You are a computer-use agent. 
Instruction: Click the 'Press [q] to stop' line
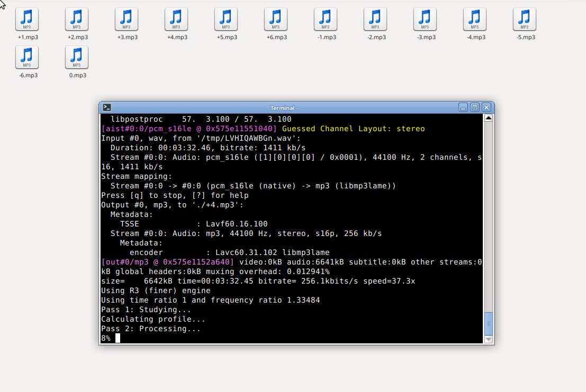[x=175, y=195]
